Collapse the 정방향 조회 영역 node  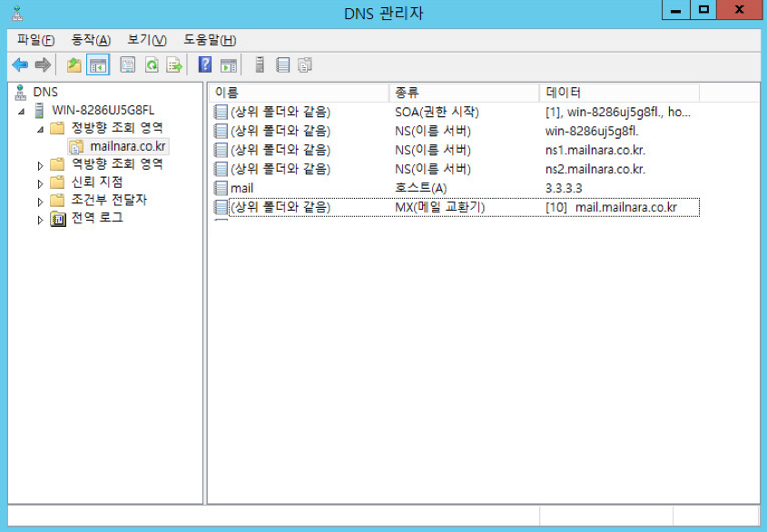41,129
